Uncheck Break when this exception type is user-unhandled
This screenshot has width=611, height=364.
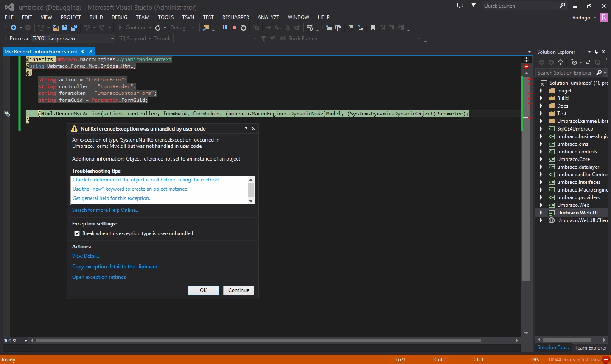pyautogui.click(x=77, y=233)
